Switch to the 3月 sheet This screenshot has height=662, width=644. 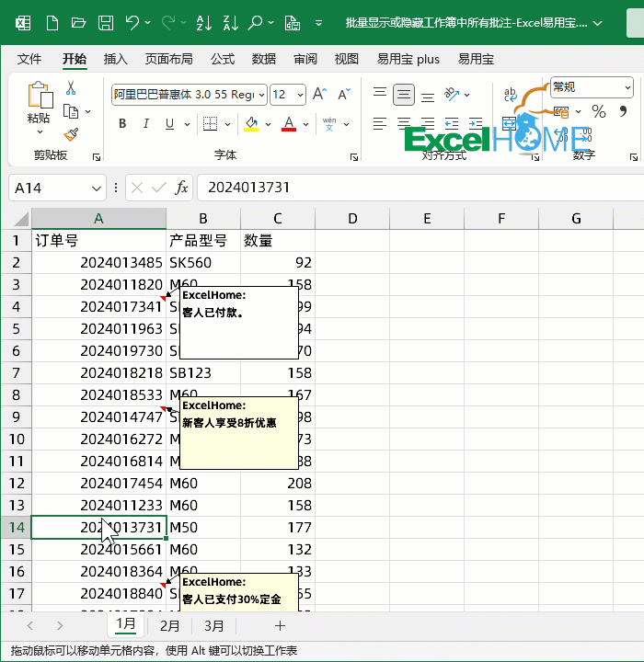214,626
